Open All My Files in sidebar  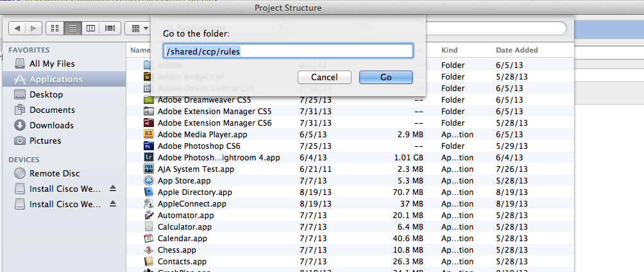click(52, 64)
